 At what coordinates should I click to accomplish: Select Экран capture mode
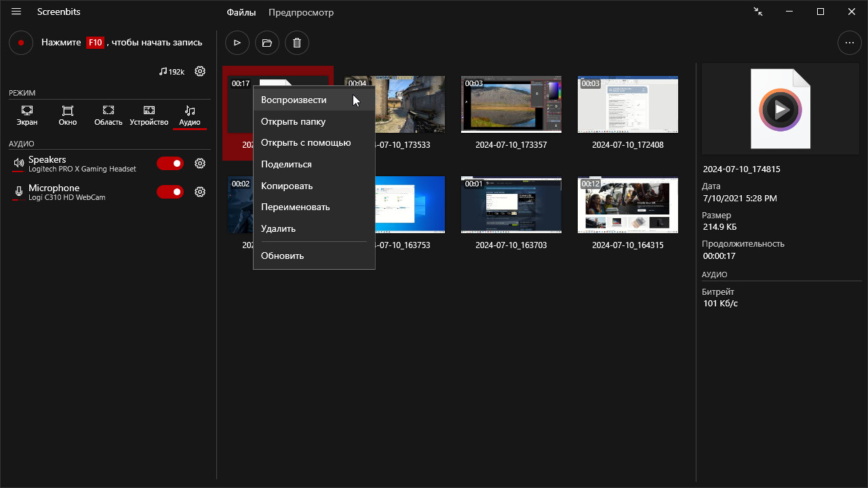[27, 115]
